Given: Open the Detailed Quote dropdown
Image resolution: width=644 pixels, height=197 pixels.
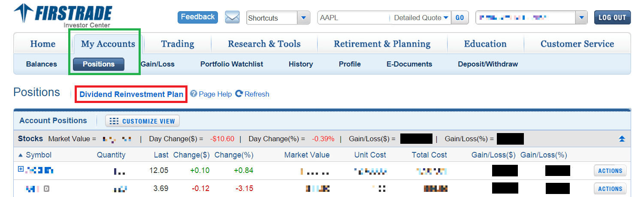Looking at the screenshot, I should [421, 18].
